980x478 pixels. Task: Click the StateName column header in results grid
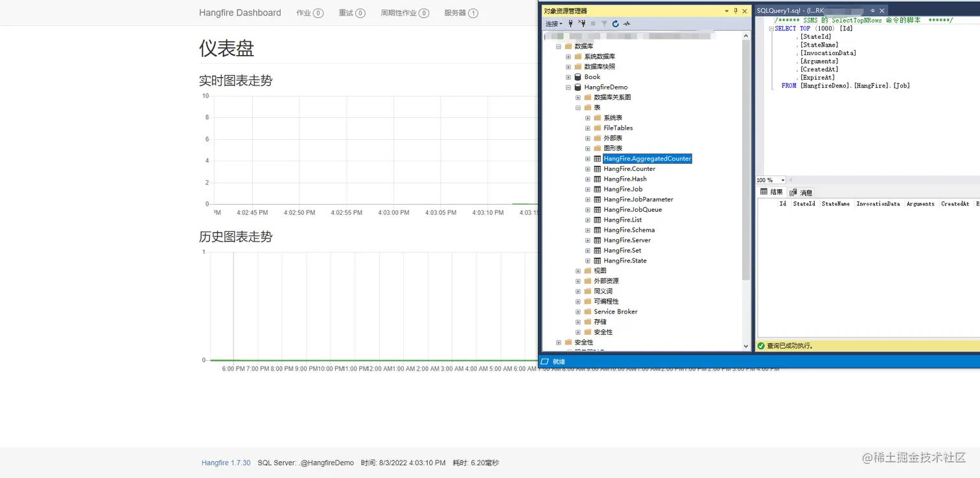point(835,204)
